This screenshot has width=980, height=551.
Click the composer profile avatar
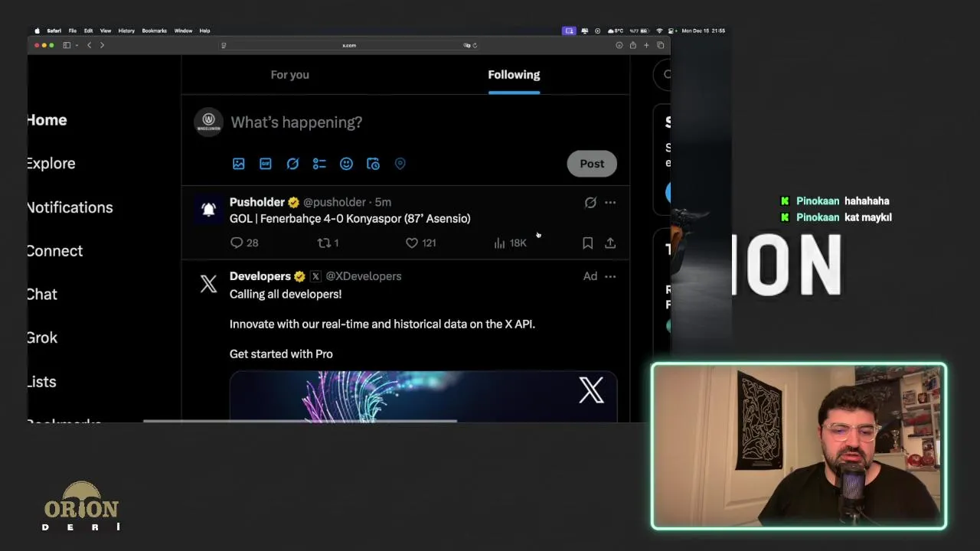click(x=208, y=122)
